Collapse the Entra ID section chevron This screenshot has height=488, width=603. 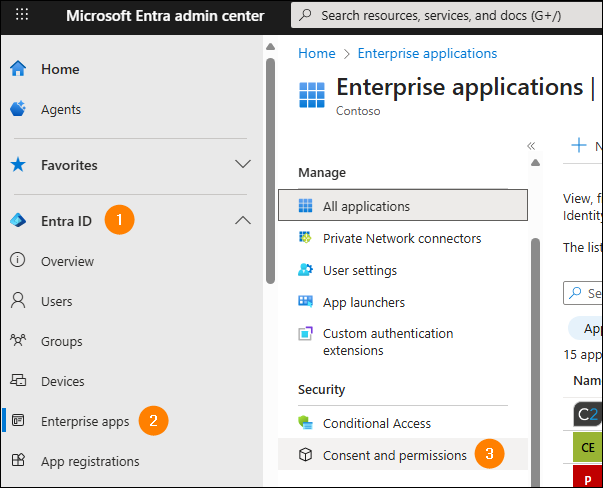[242, 221]
